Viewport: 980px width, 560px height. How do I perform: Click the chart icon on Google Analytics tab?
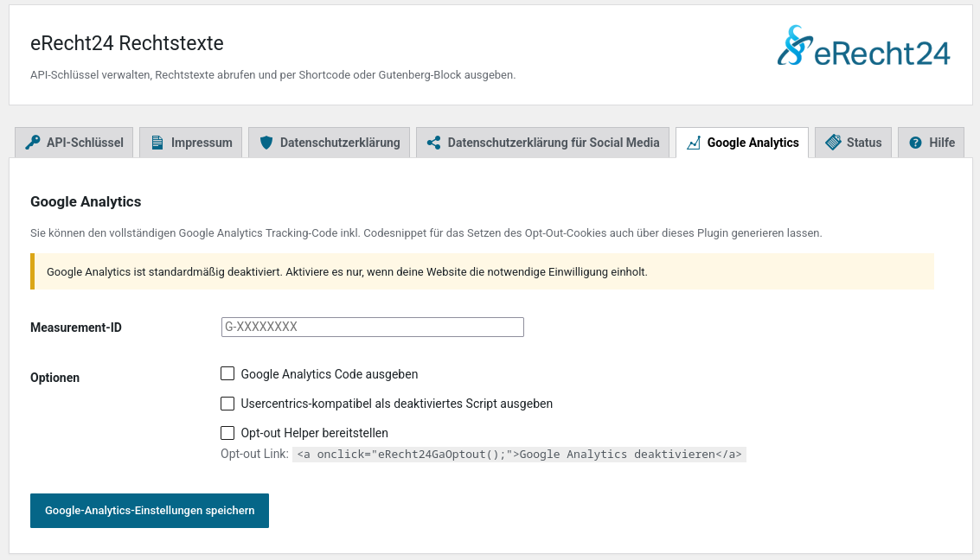point(693,143)
